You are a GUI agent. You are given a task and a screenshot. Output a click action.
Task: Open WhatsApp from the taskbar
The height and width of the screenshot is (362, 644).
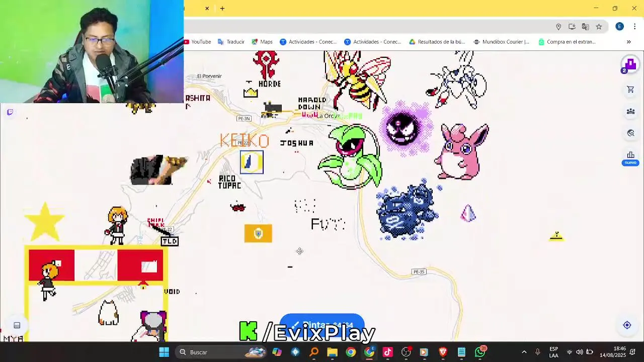click(480, 352)
